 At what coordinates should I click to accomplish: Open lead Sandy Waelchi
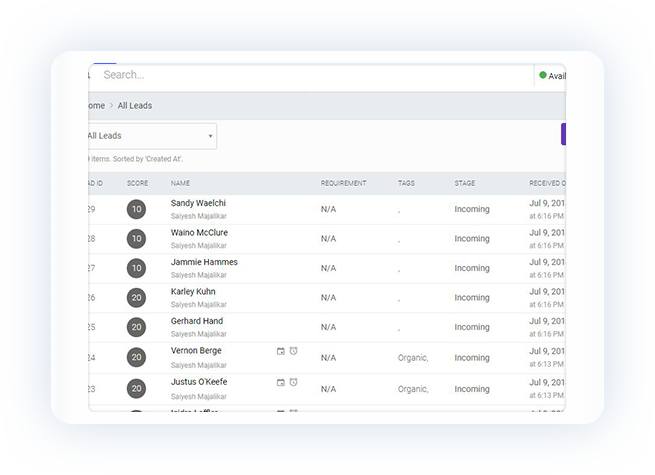click(x=198, y=203)
